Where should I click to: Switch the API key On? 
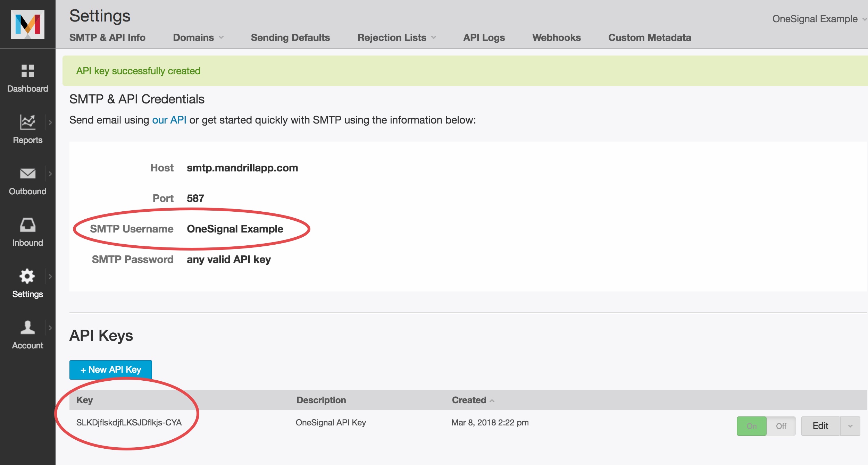[x=751, y=426]
